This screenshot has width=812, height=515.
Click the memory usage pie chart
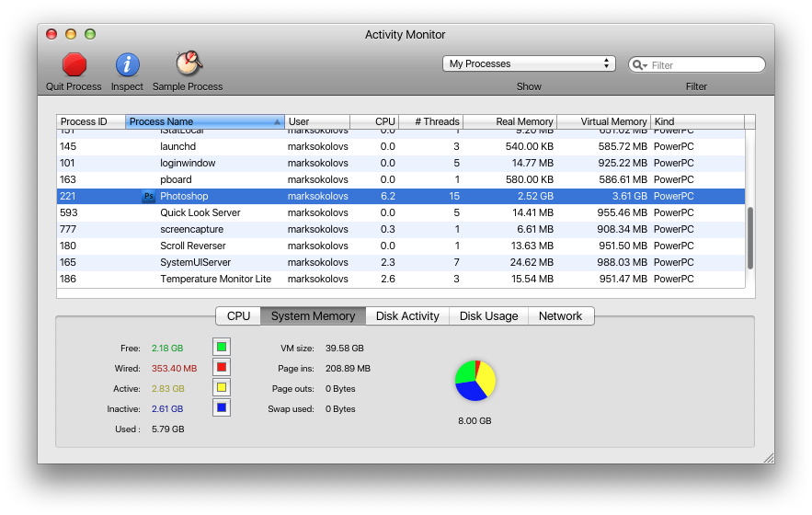tap(475, 381)
